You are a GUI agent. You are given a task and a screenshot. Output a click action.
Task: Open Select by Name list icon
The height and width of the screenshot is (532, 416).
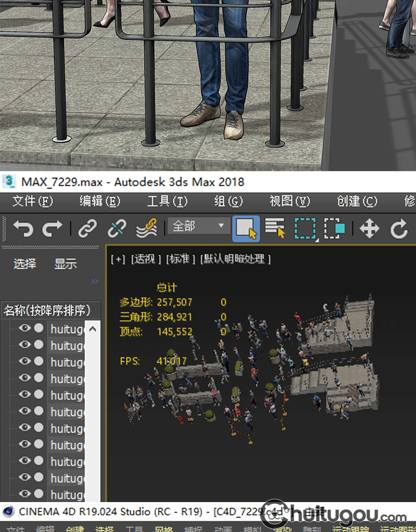pos(275,228)
